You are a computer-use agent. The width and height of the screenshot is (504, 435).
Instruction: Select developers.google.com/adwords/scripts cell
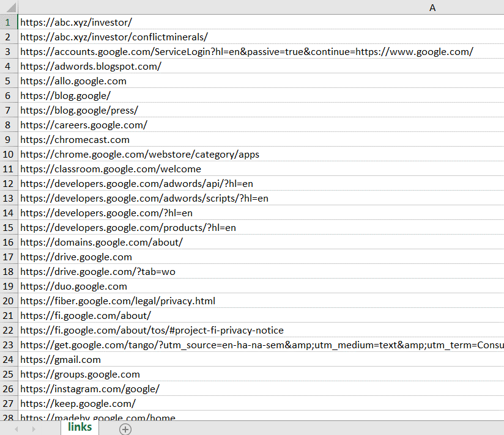point(261,198)
